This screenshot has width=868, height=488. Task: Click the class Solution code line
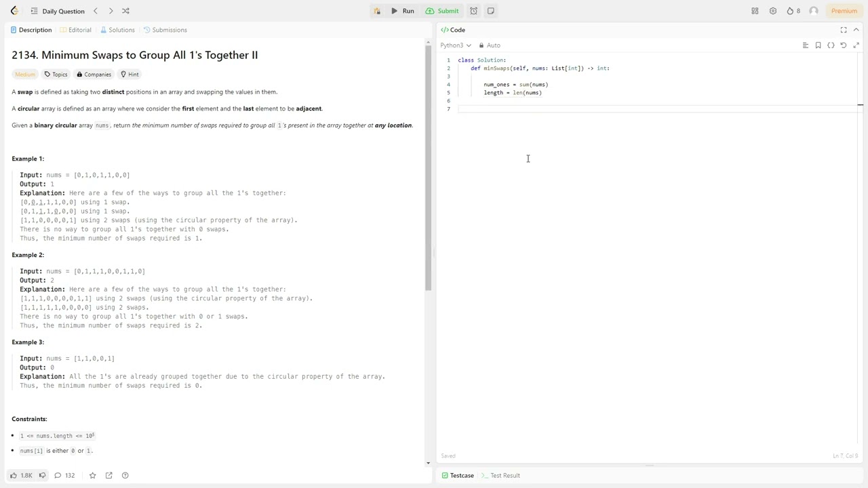tap(482, 60)
